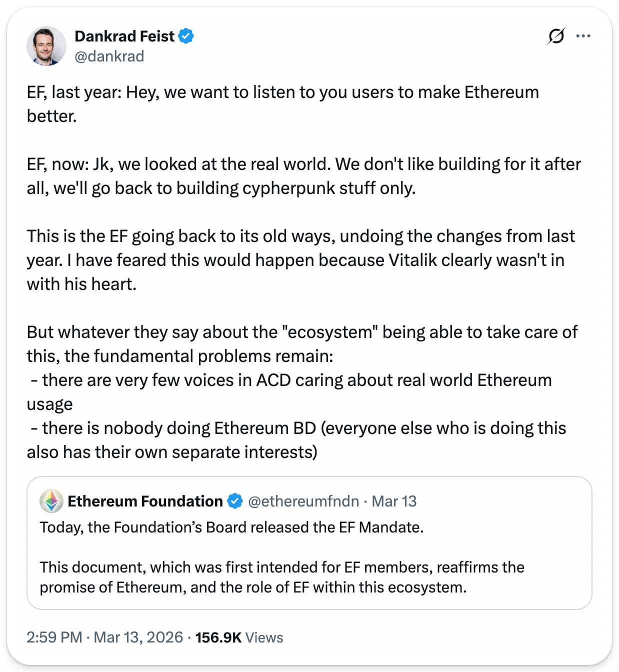Image resolution: width=619 pixels, height=672 pixels.
Task: Open the @dankrad handle link
Action: click(x=109, y=56)
